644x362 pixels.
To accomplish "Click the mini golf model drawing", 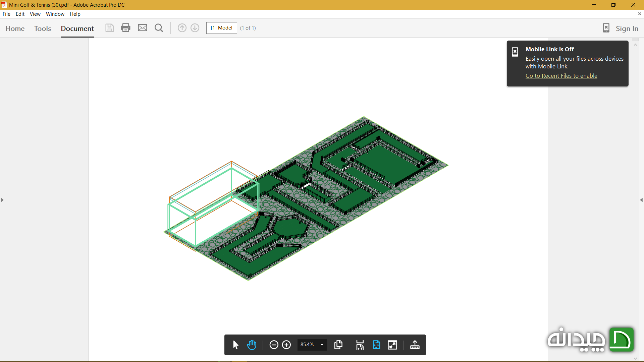I will (306, 198).
